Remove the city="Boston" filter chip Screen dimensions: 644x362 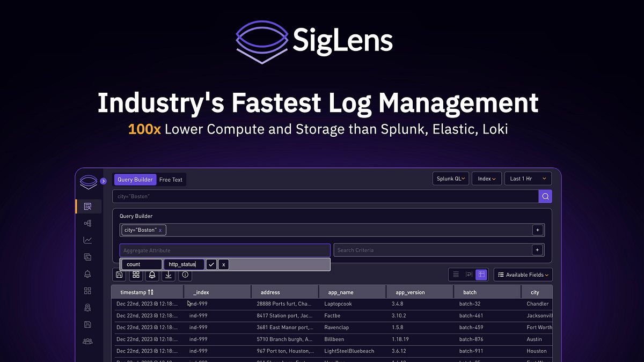[x=159, y=230]
